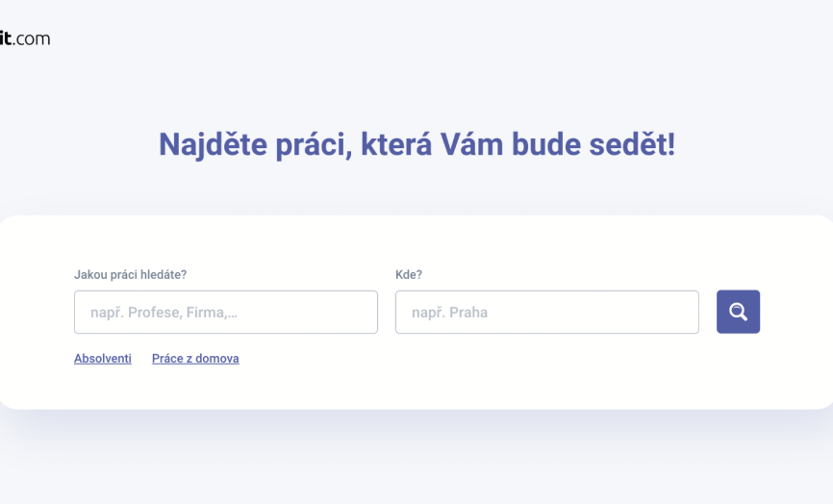Focus the "Jakou práci hledáte?" job input

click(226, 313)
